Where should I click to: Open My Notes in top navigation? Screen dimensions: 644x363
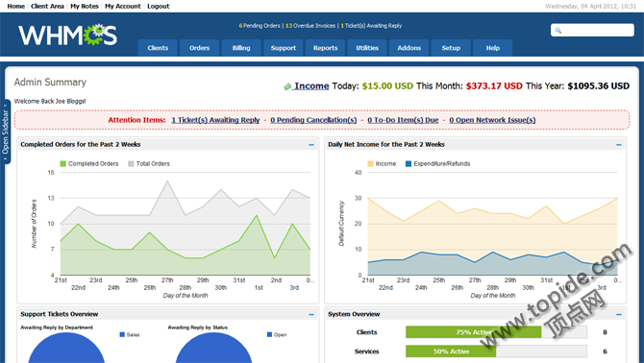point(85,6)
